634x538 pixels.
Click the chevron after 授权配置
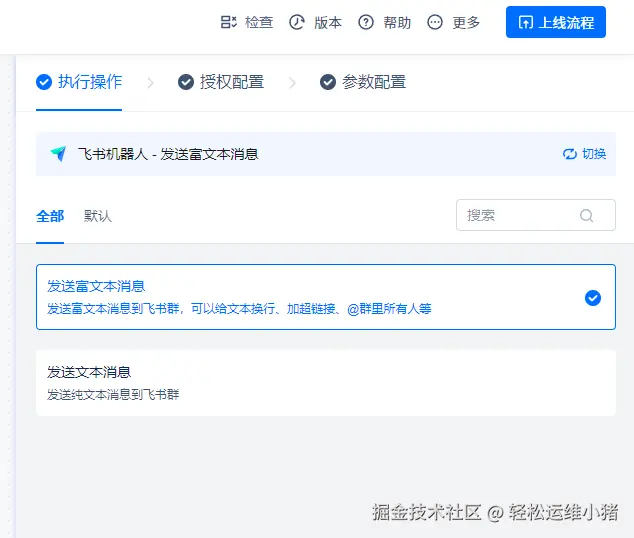pos(292,83)
